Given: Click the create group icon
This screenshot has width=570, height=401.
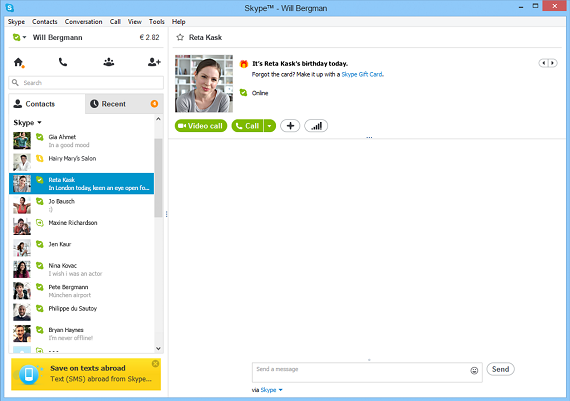Looking at the screenshot, I should point(109,62).
